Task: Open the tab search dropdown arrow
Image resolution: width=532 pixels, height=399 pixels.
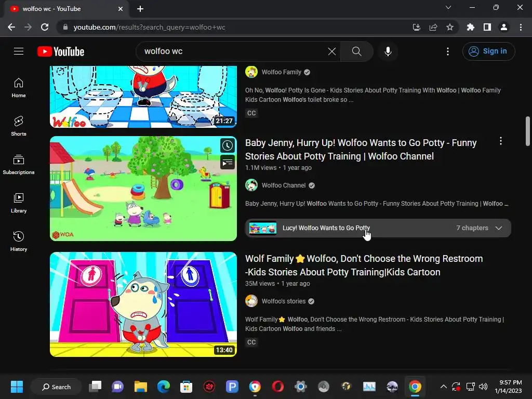Action: point(448,7)
